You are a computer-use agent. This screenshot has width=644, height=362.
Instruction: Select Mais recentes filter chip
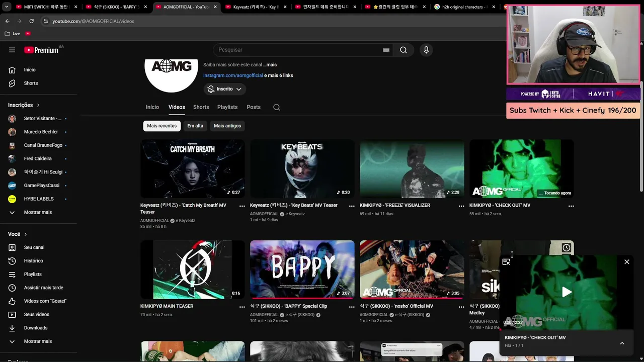[x=162, y=126]
